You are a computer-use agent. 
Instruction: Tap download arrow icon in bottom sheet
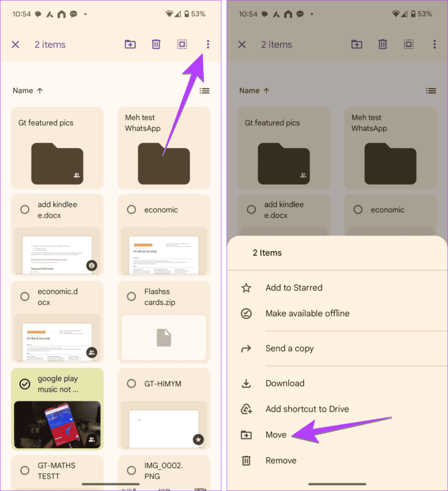click(246, 384)
